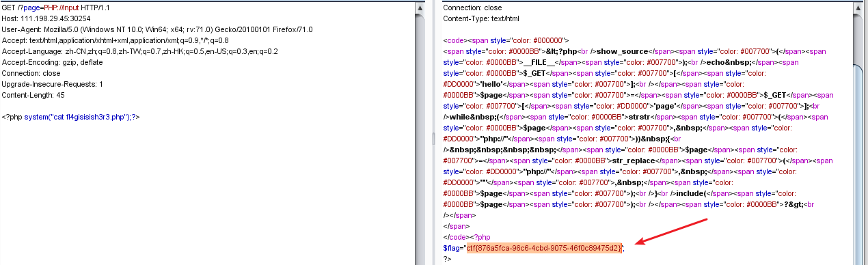Click the php system cat payload line

[71, 117]
